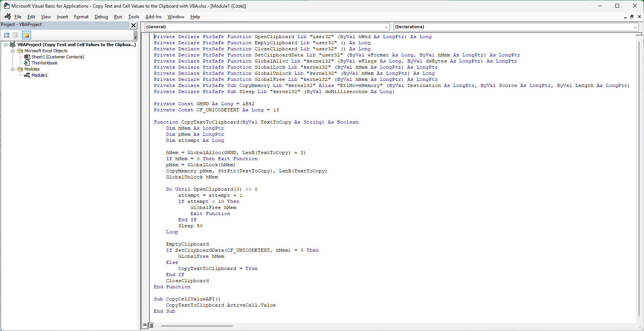Click the 'GlobalUnlock hMem' code line

pyautogui.click(x=192, y=177)
